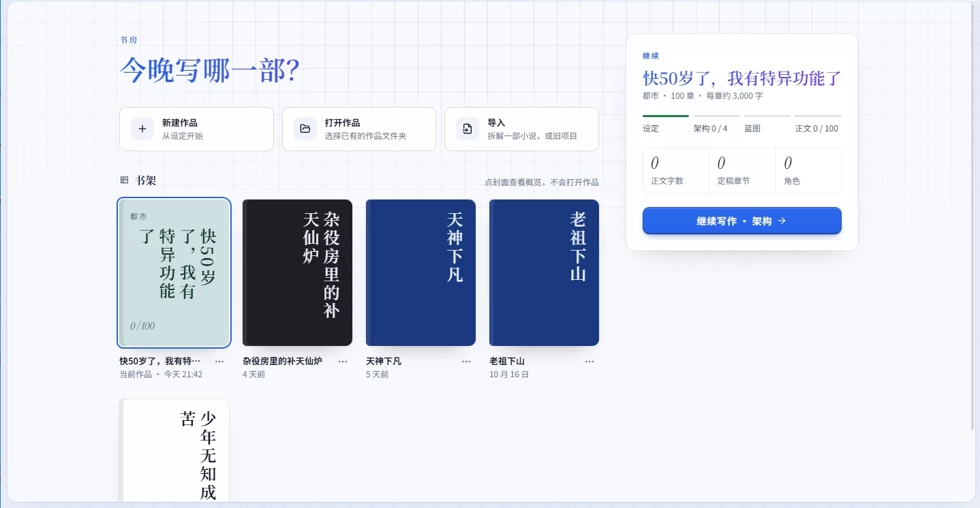Click the 蓝图 progress step

tap(767, 124)
